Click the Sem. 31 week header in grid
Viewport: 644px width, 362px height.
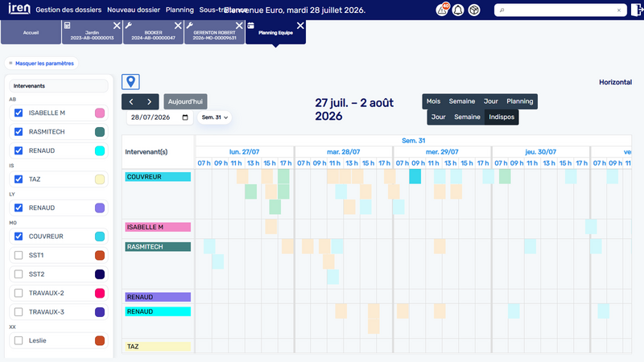point(413,140)
